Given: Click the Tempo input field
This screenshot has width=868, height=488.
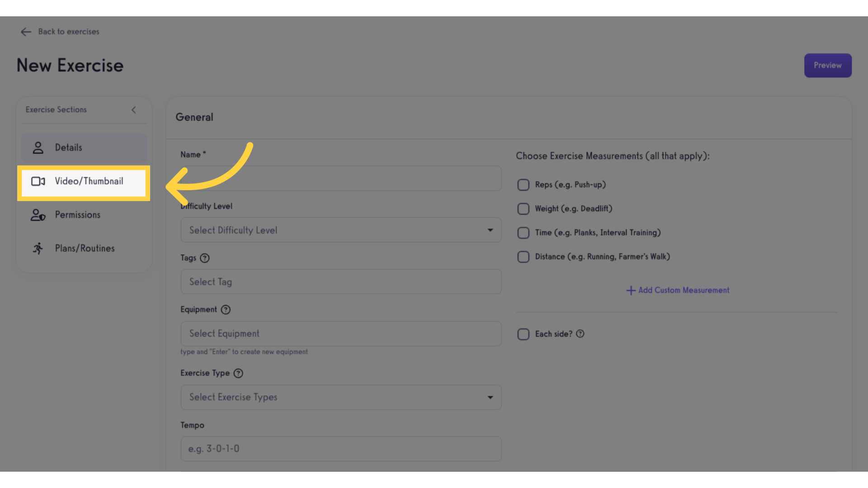Looking at the screenshot, I should [341, 449].
